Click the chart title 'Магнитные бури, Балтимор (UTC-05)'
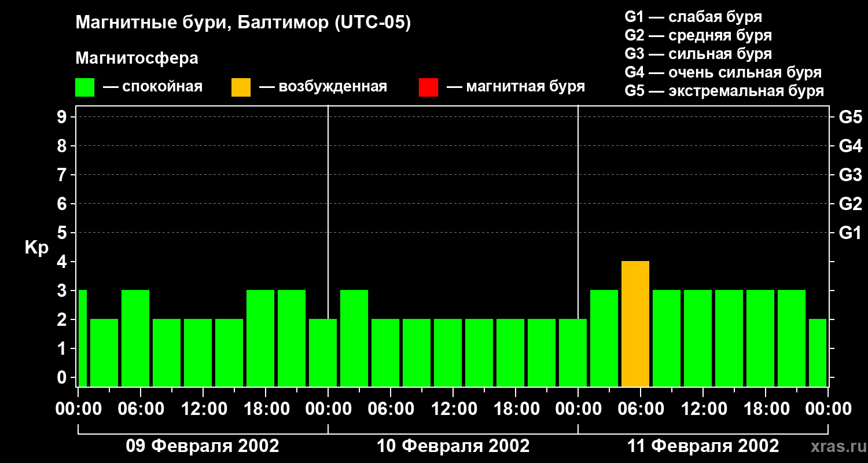This screenshot has height=463, width=868. pyautogui.click(x=243, y=23)
